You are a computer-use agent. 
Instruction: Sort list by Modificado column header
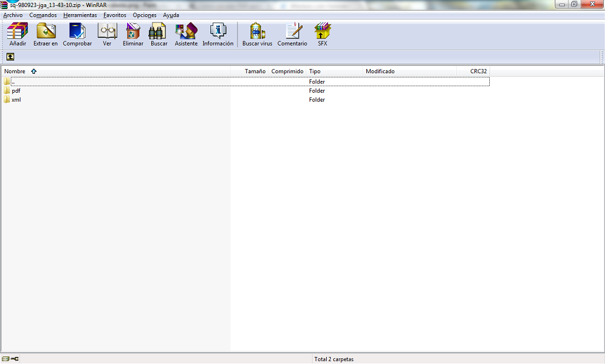point(380,71)
